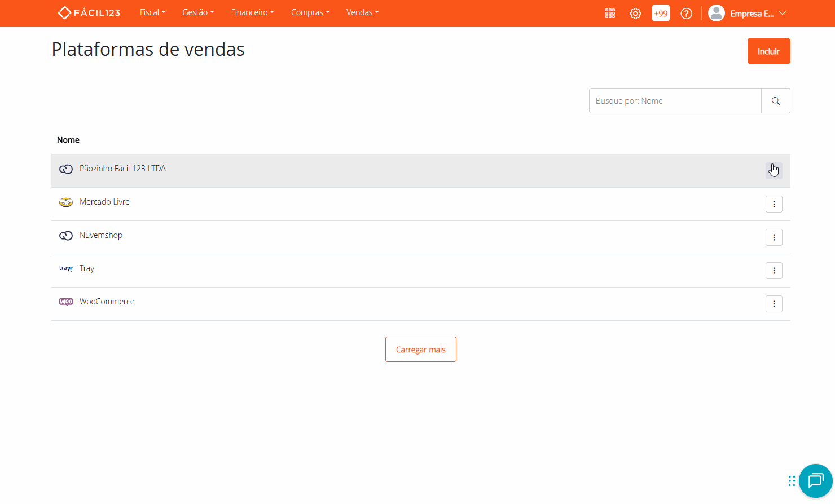The height and width of the screenshot is (504, 835).
Task: Click the help question mark icon
Action: 686,13
